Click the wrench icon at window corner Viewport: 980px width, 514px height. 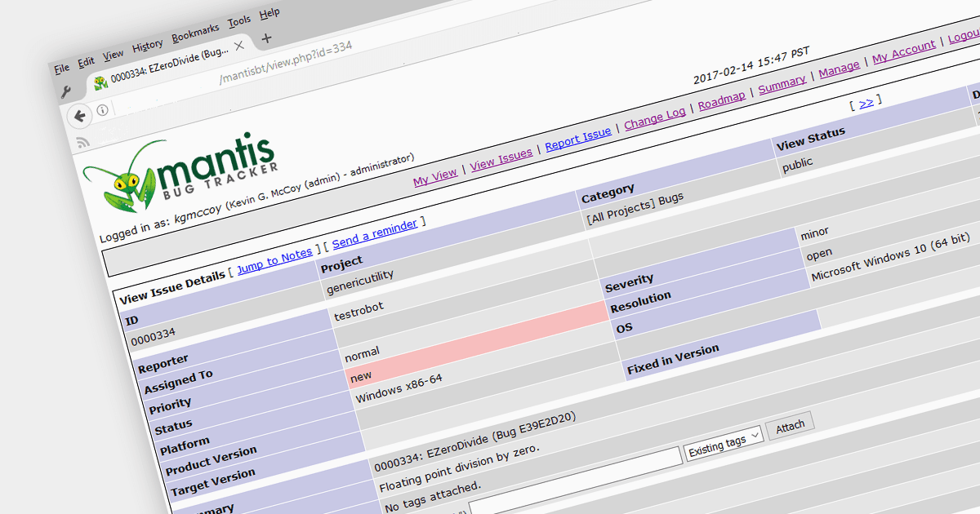click(x=67, y=92)
